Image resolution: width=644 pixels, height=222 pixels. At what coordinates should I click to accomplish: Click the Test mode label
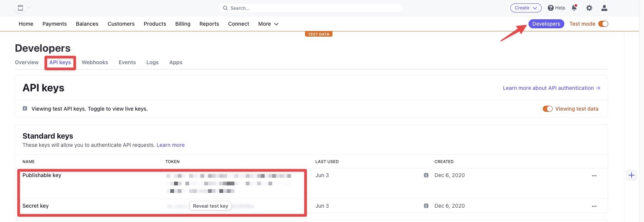pos(582,24)
